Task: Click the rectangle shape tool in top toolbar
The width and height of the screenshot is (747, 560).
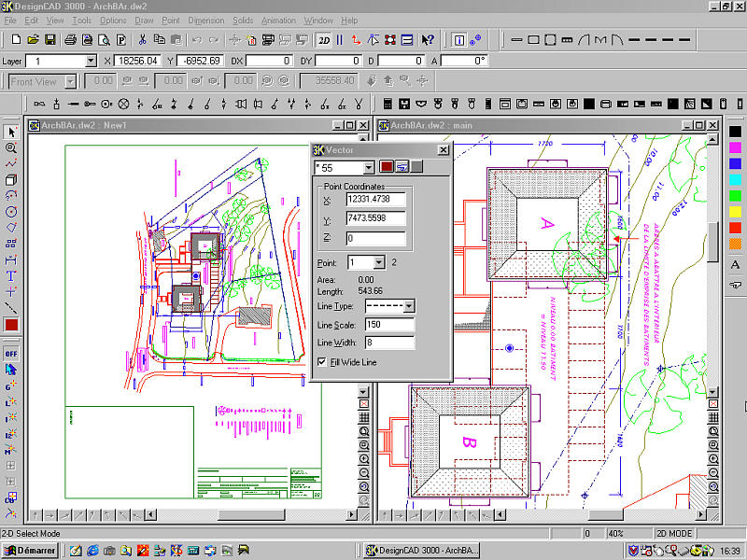Action: 533,39
